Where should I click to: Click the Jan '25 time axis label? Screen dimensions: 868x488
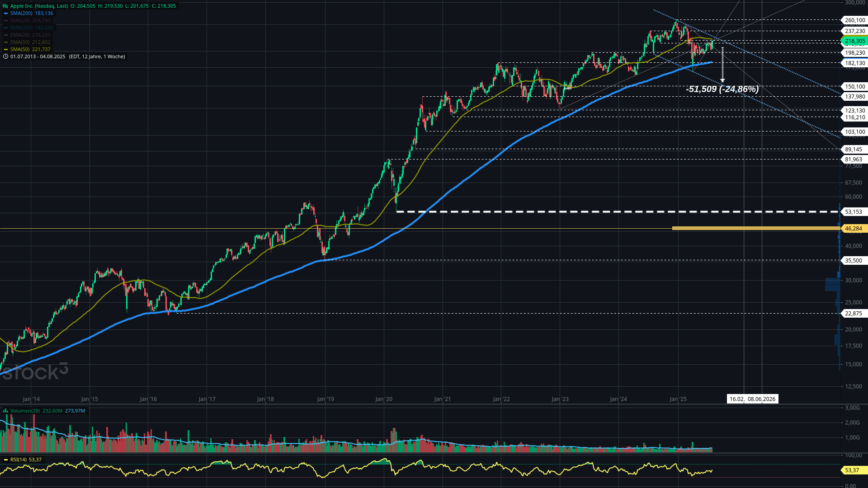tap(678, 399)
